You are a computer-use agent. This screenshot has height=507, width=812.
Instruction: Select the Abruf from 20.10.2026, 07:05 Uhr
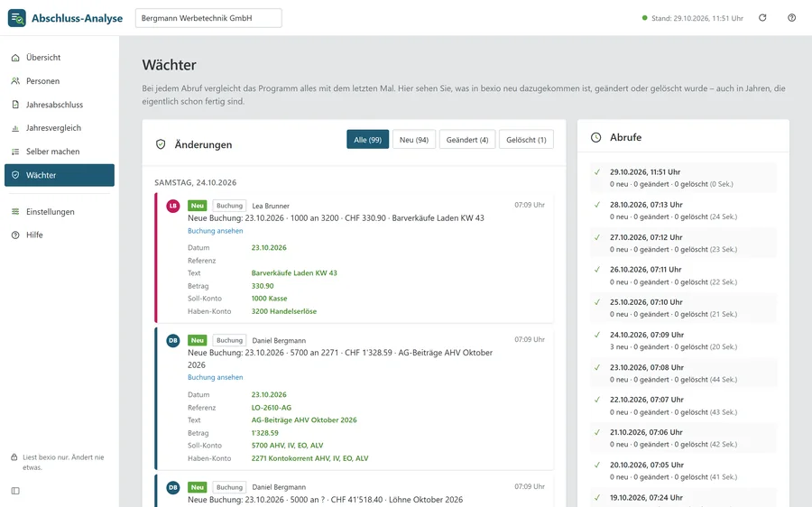click(x=683, y=471)
